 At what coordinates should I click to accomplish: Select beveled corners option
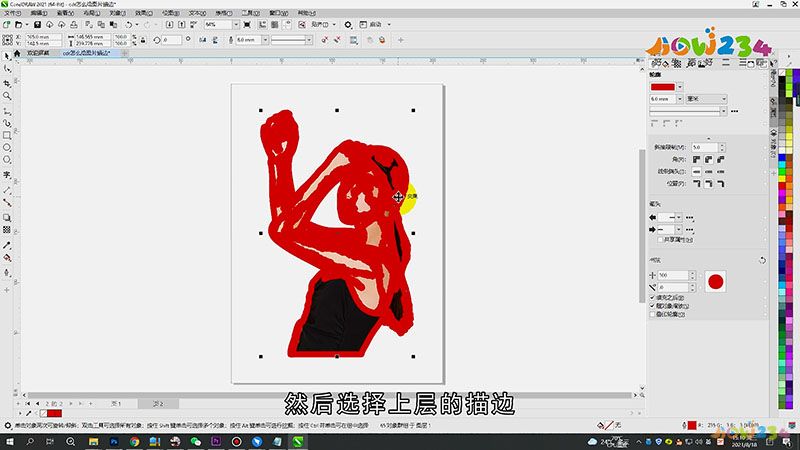coord(721,160)
